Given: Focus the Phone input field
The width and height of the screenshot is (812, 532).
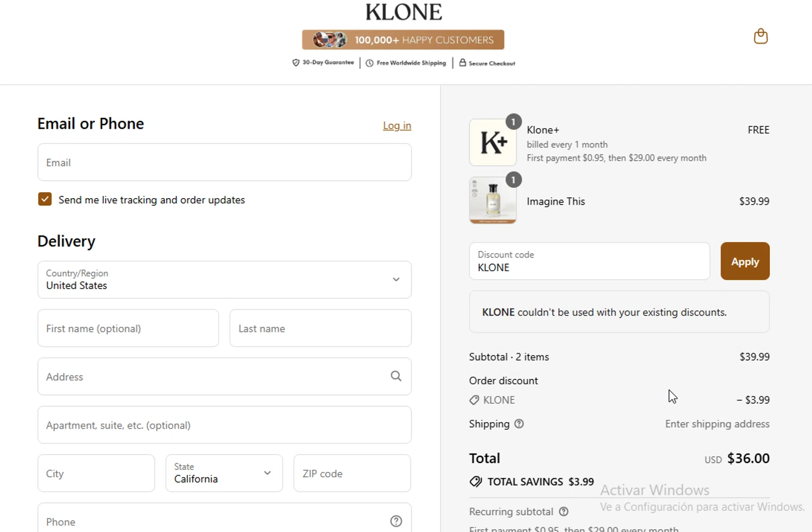Looking at the screenshot, I should (224, 518).
